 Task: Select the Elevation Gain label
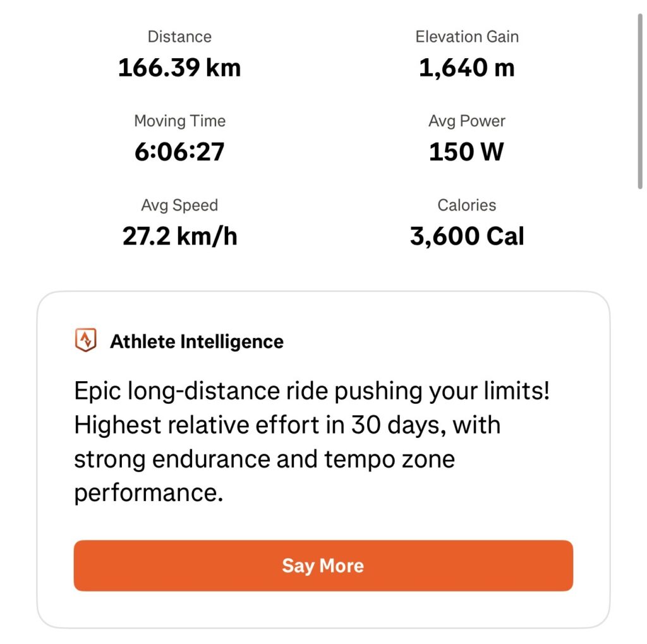(x=467, y=37)
